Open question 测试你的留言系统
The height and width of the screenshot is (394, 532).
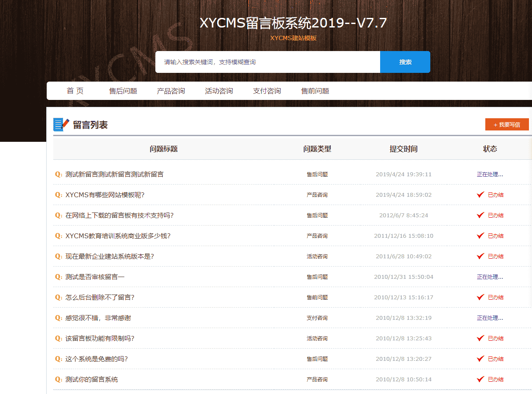(x=92, y=380)
